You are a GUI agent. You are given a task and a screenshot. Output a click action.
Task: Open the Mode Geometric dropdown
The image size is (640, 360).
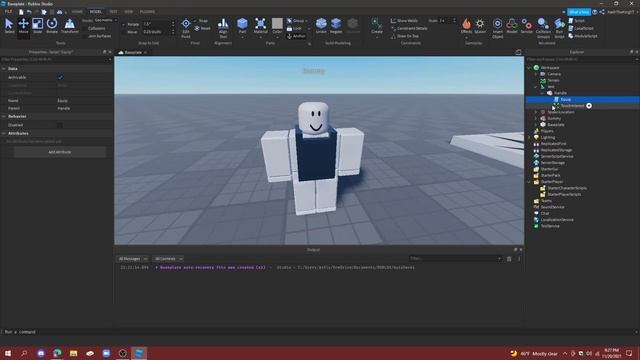coord(105,20)
